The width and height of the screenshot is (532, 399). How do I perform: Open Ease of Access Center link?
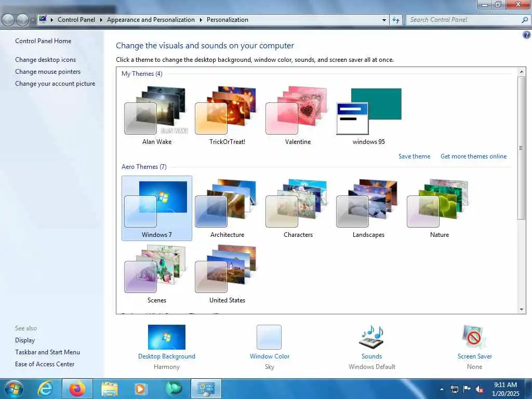[45, 364]
